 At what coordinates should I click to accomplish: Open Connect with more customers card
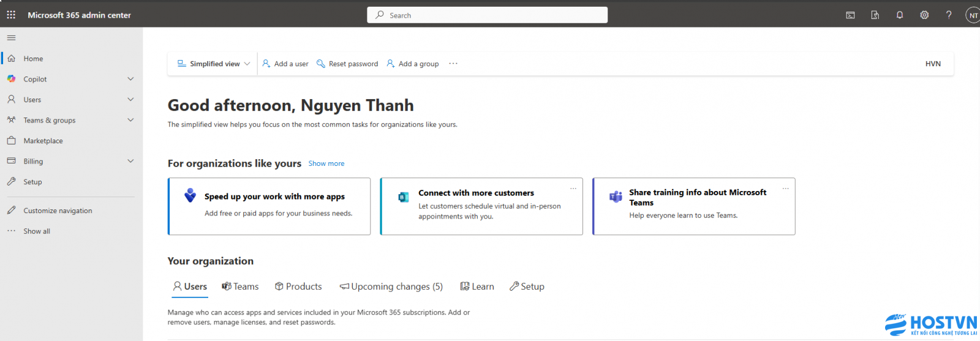[x=481, y=206]
